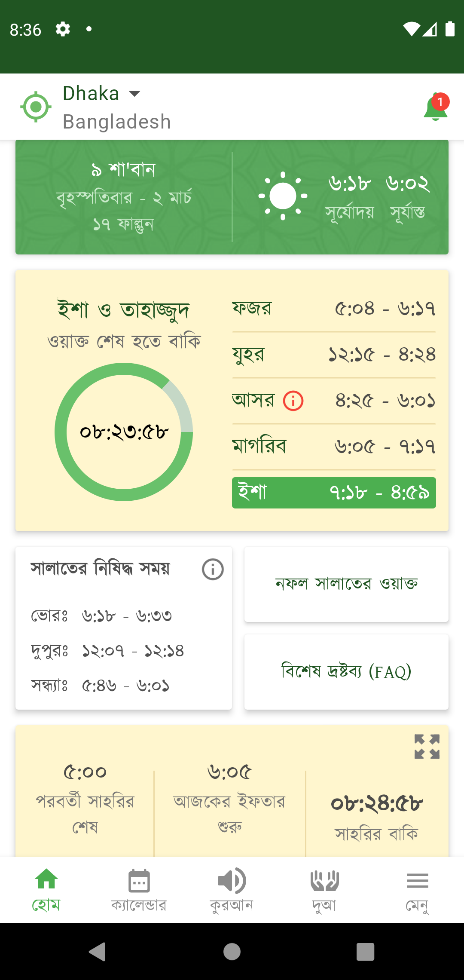Open the মেনু hamburger tab
Screen dimensions: 464x980
coord(417,890)
